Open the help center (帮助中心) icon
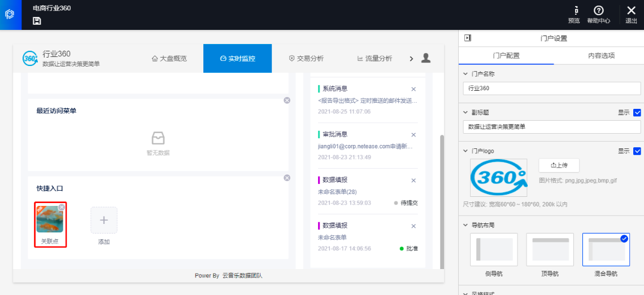The width and height of the screenshot is (644, 295). (x=598, y=11)
